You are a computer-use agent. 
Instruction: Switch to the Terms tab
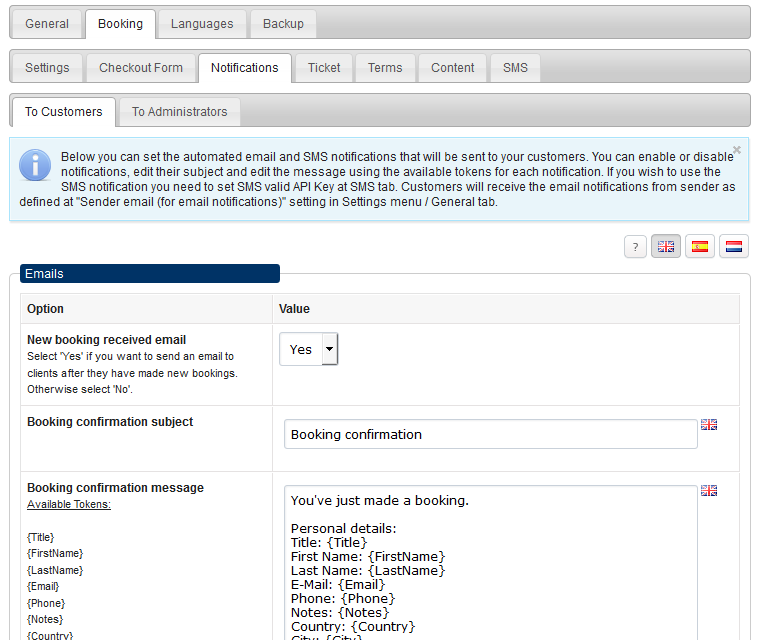(385, 68)
